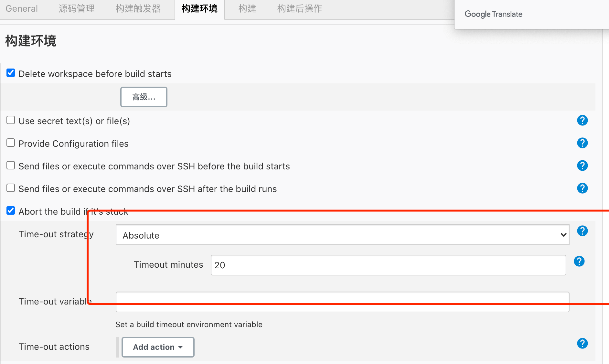Open help for Time-out actions
This screenshot has height=364, width=609.
pos(582,344)
